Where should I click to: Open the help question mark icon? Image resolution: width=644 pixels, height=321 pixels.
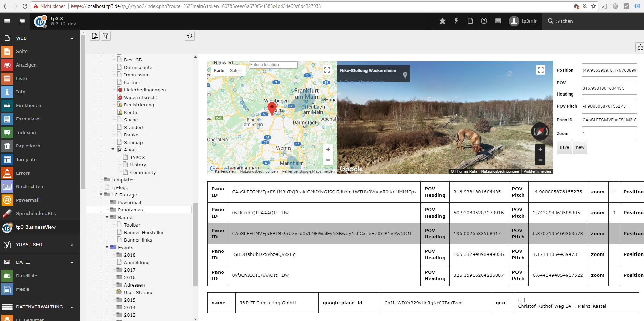[x=484, y=21]
